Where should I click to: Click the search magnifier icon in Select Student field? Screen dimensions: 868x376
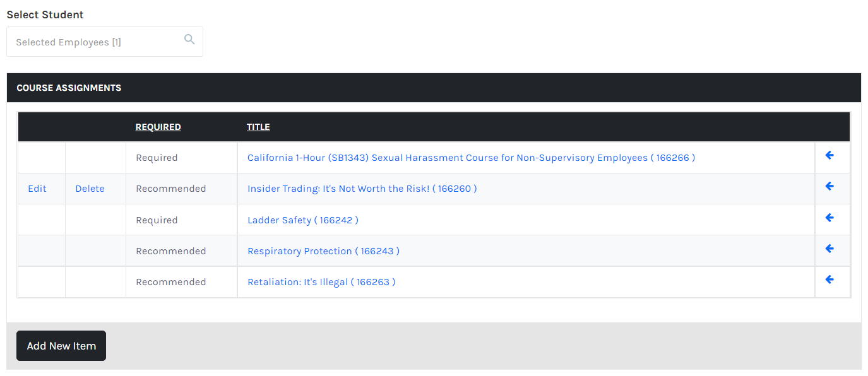[x=189, y=40]
